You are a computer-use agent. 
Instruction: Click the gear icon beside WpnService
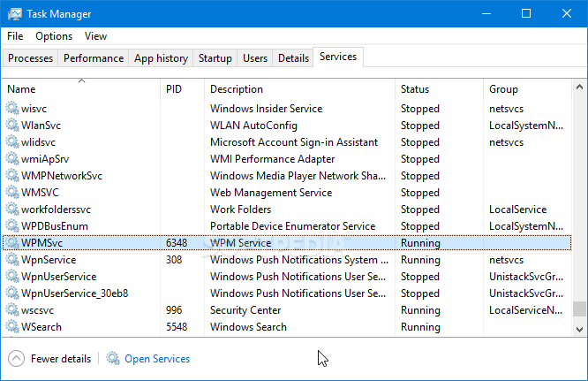click(x=12, y=259)
